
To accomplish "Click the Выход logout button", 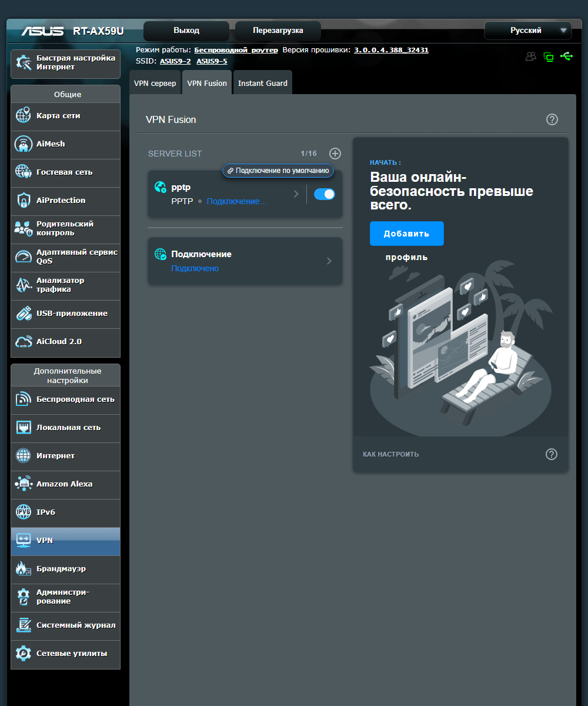I will [x=186, y=31].
